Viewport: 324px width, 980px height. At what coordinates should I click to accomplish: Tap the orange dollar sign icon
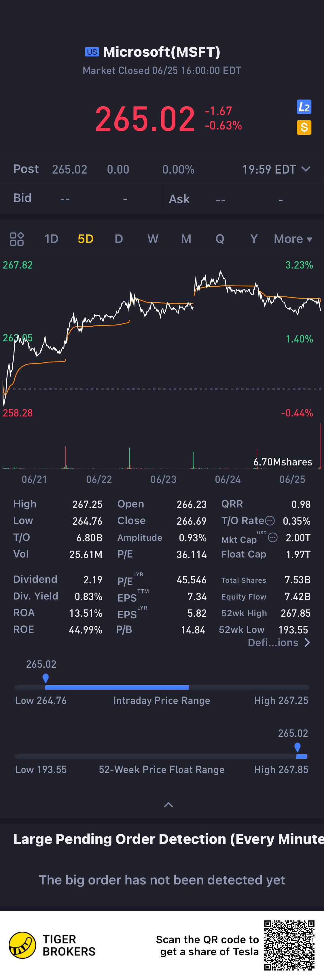tap(304, 128)
